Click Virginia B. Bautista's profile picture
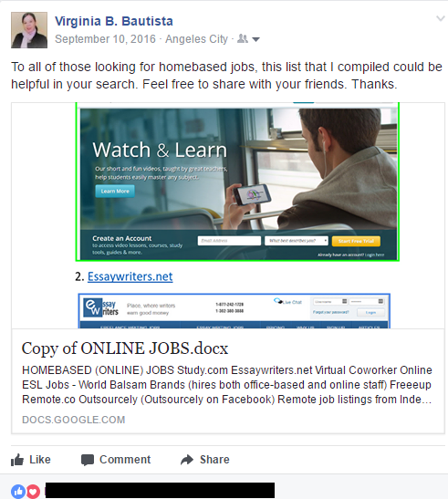 pyautogui.click(x=29, y=30)
